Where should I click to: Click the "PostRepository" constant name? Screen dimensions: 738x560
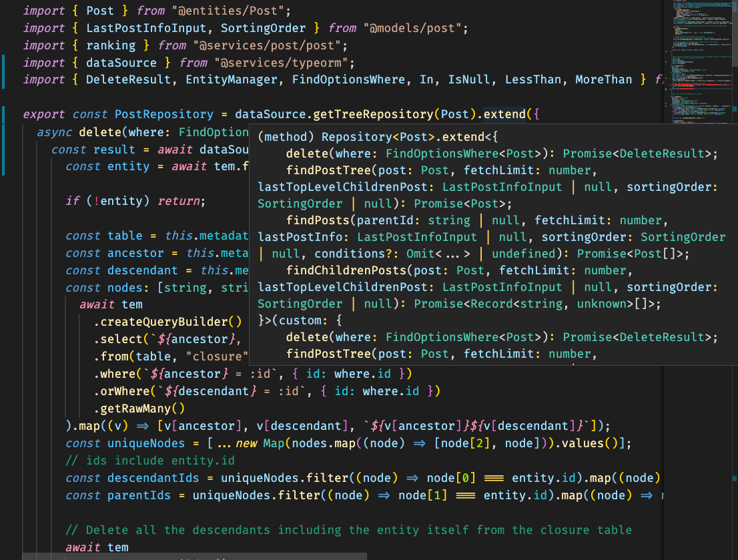pyautogui.click(x=163, y=114)
